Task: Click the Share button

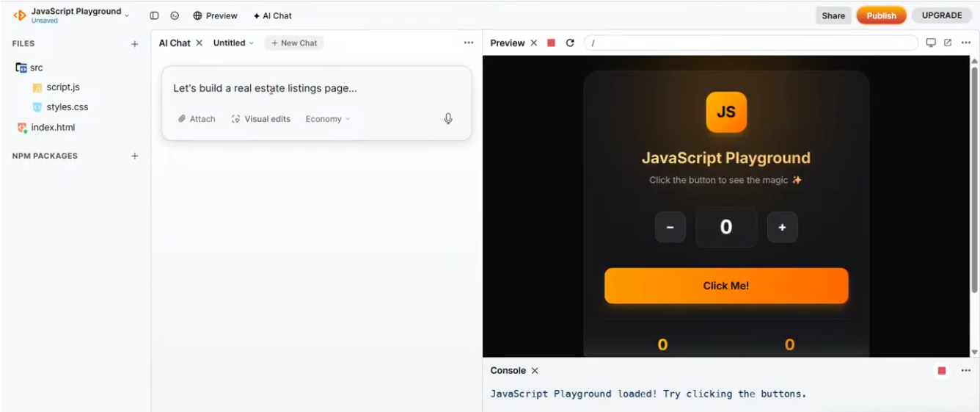Action: pos(833,15)
